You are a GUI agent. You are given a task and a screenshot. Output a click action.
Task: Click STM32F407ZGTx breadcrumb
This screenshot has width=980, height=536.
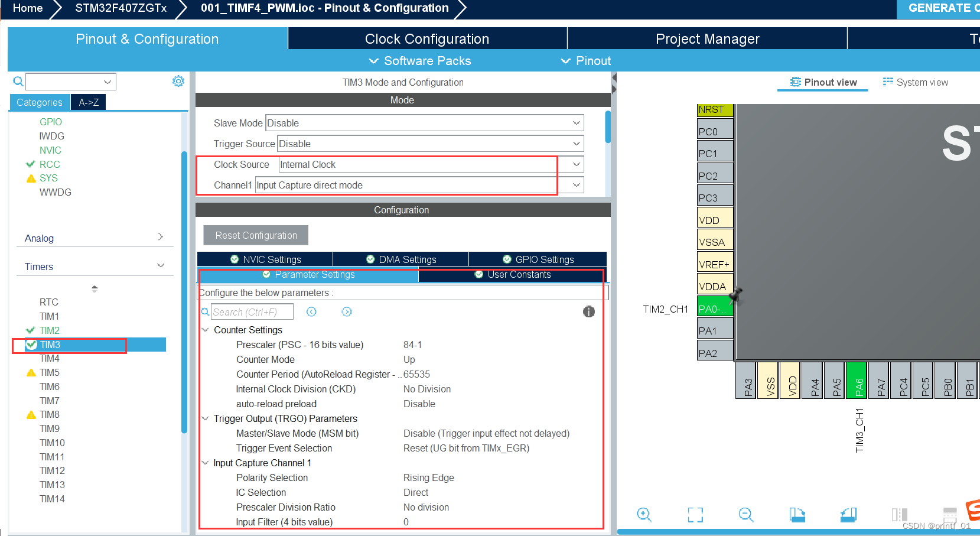pos(121,8)
